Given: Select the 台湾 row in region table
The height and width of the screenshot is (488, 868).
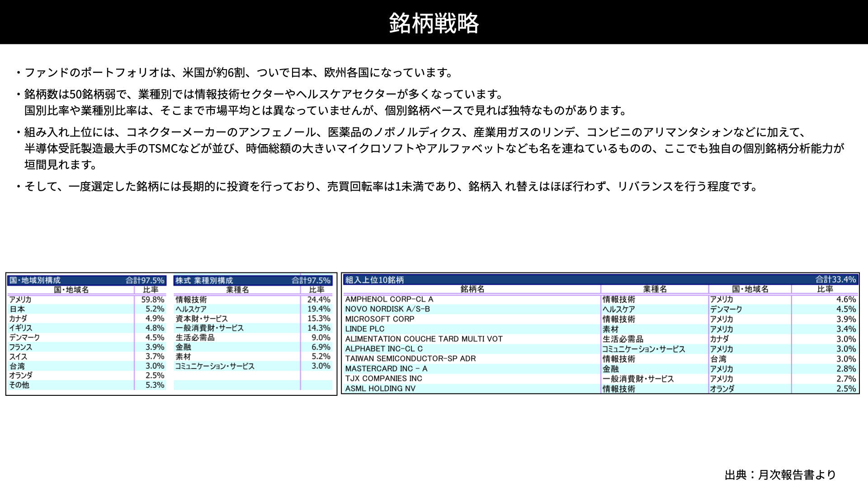Looking at the screenshot, I should [x=87, y=366].
